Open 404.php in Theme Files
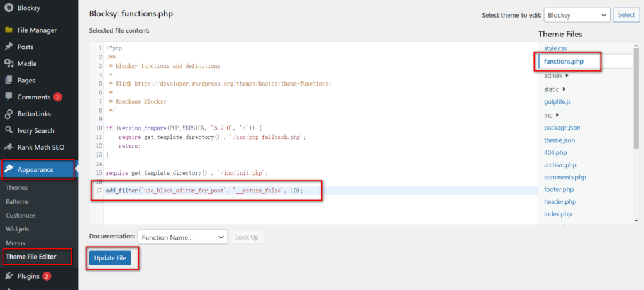This screenshot has width=644, height=290. click(555, 152)
